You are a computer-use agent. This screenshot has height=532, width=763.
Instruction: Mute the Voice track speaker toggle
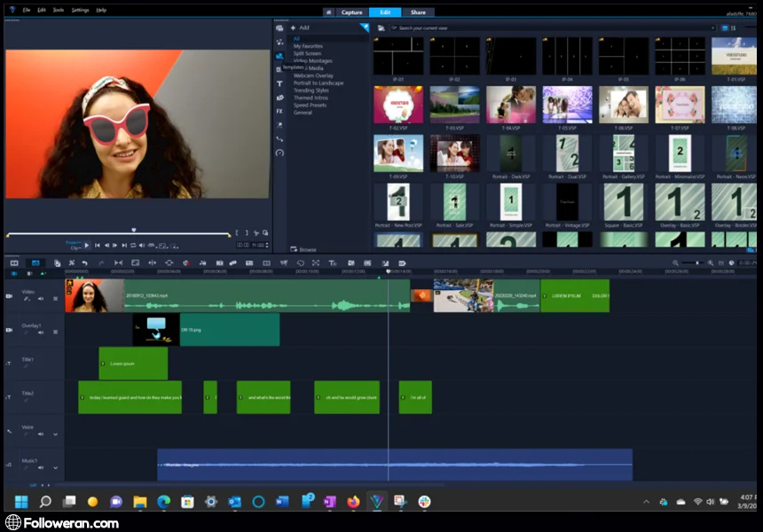pyautogui.click(x=41, y=434)
